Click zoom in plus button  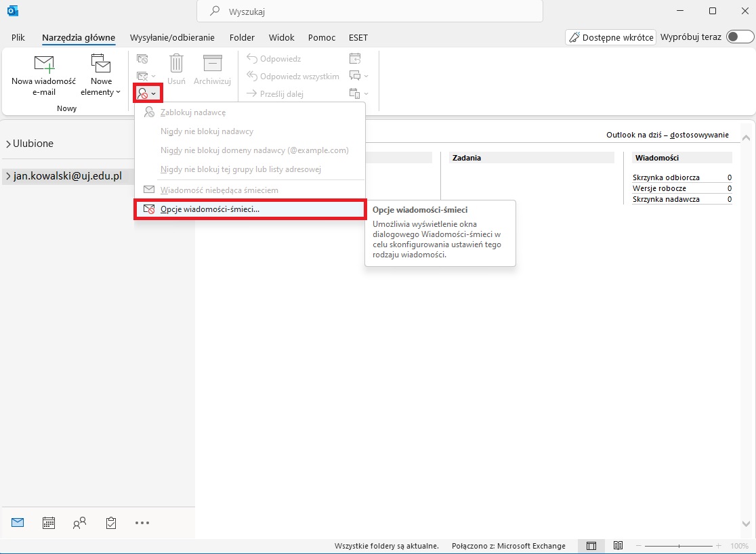pos(718,546)
